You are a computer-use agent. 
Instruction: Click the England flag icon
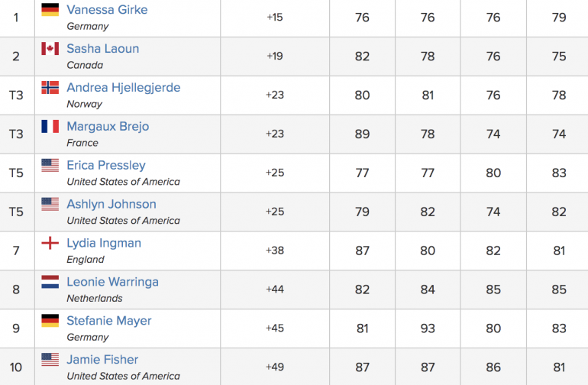click(50, 243)
